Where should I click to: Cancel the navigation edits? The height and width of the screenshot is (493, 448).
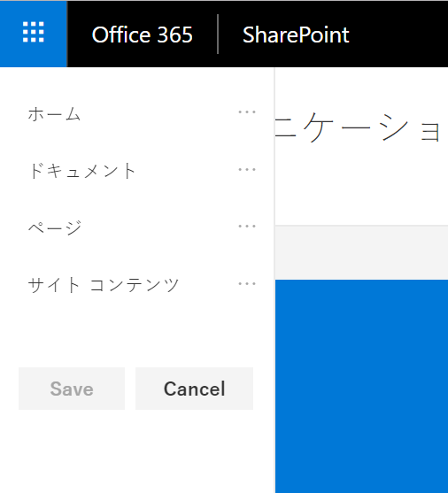pyautogui.click(x=194, y=389)
